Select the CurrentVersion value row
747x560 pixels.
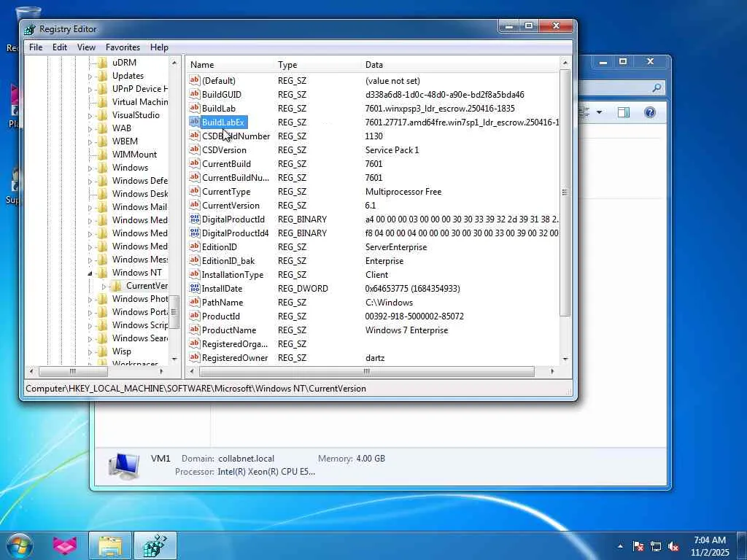374,205
